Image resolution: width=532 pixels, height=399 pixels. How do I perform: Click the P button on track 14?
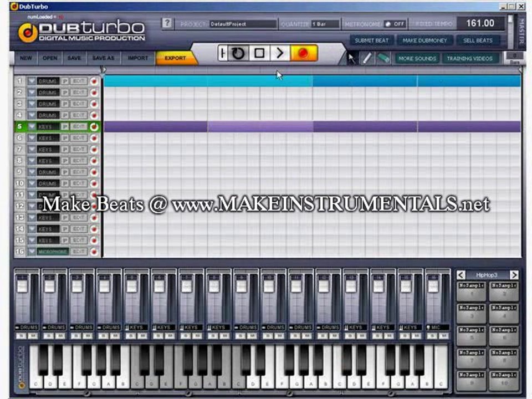point(65,229)
